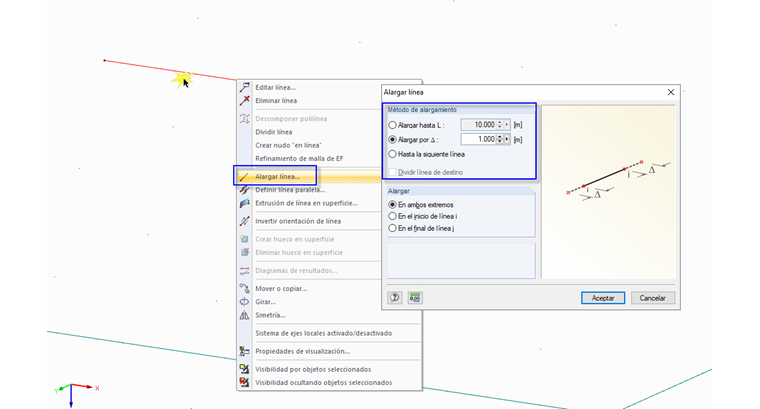Choose Definir línea paralela... entry

[x=290, y=189]
